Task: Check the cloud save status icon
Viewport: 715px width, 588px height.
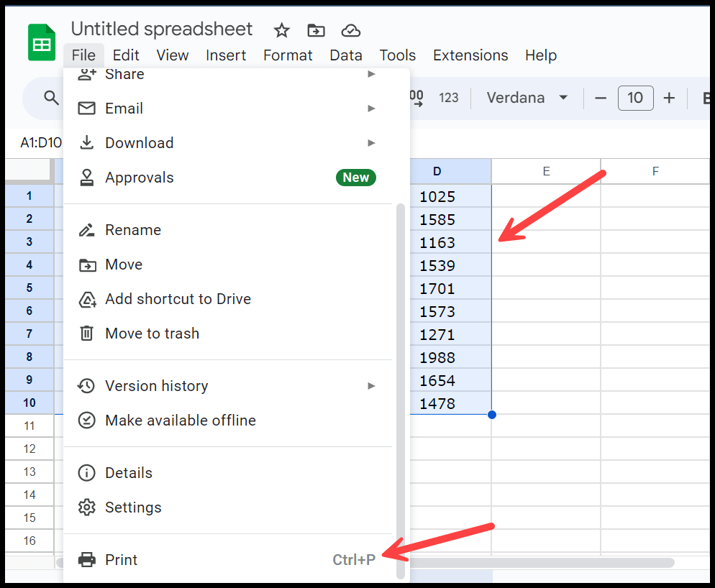Action: click(x=350, y=30)
